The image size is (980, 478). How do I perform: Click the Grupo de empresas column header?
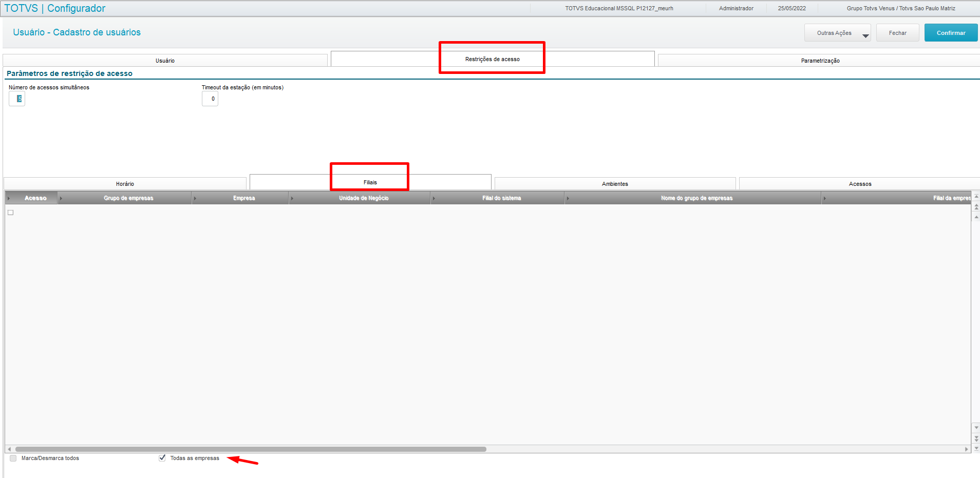(x=125, y=198)
